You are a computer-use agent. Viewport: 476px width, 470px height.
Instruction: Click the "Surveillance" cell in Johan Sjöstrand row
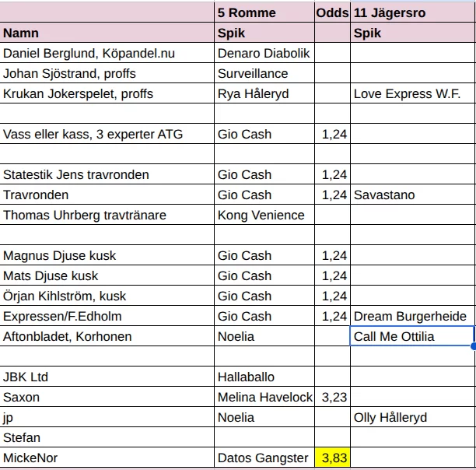click(x=264, y=74)
